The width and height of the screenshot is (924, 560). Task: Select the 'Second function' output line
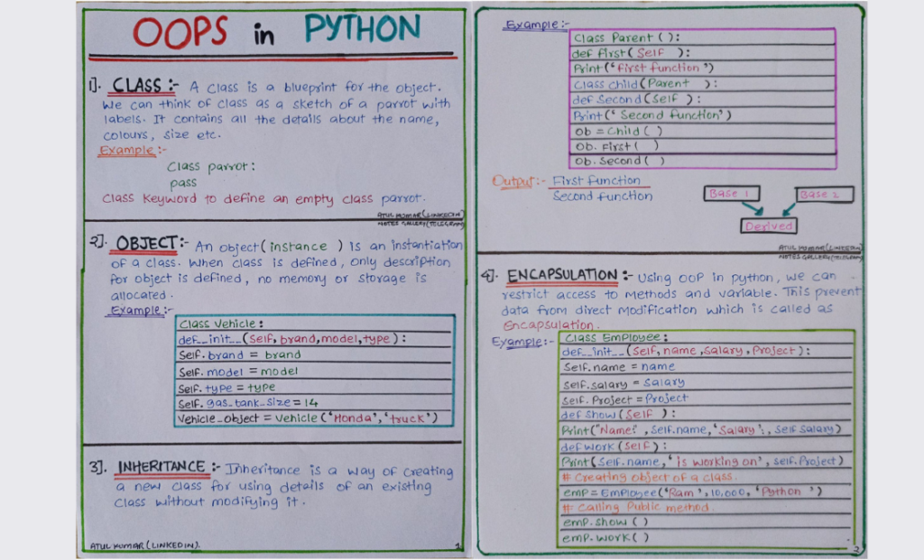(602, 196)
